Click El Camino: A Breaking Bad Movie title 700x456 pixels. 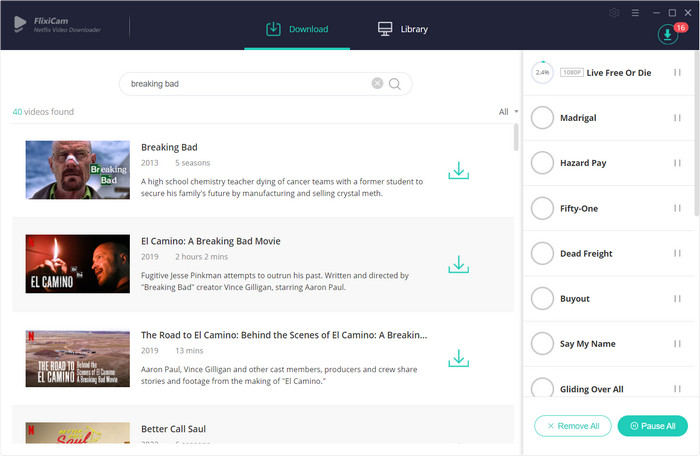click(x=211, y=241)
